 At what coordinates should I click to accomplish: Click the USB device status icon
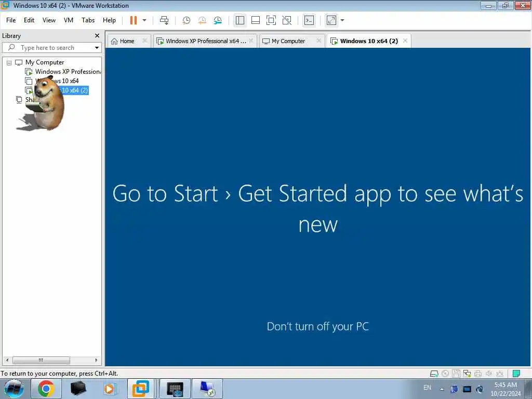coord(500,374)
